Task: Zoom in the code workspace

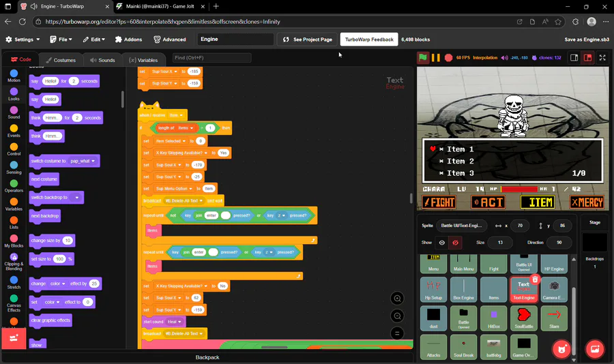Action: click(x=397, y=299)
